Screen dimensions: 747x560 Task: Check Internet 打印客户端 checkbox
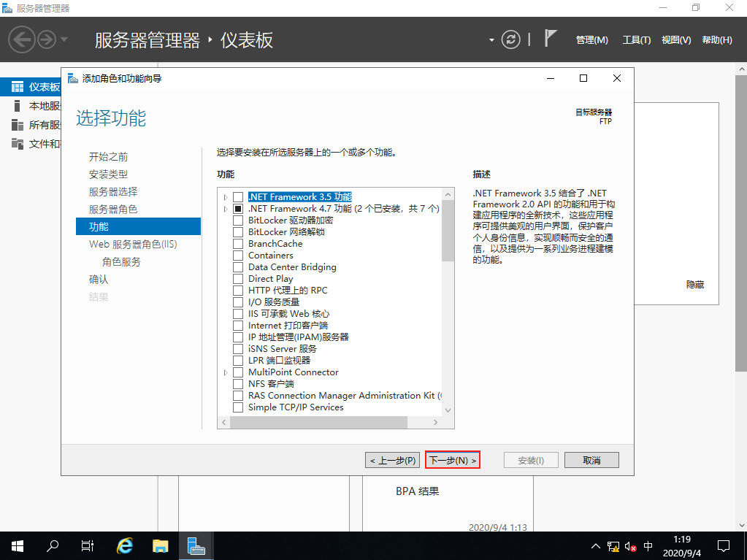238,325
